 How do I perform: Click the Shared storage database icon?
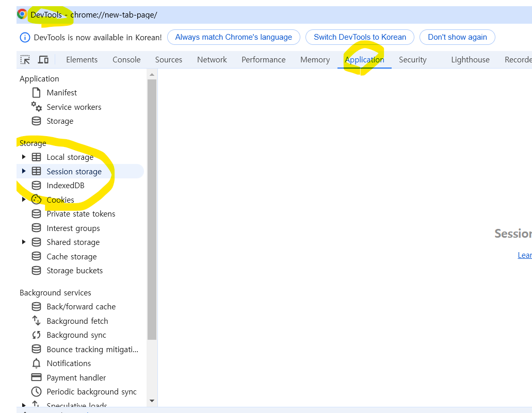pos(36,242)
